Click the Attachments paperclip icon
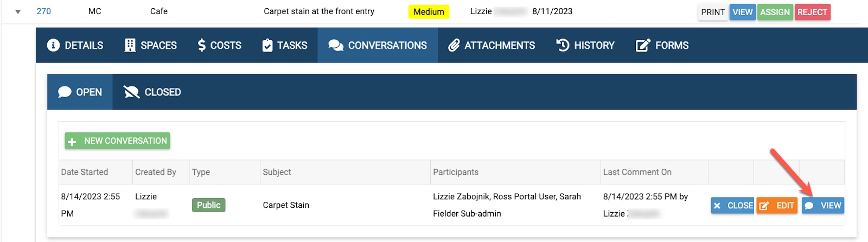The width and height of the screenshot is (868, 242). 454,45
